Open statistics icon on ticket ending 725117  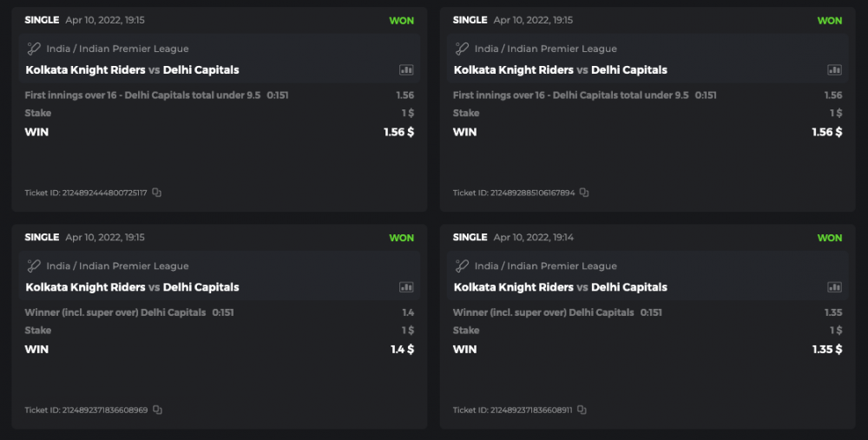pos(406,70)
